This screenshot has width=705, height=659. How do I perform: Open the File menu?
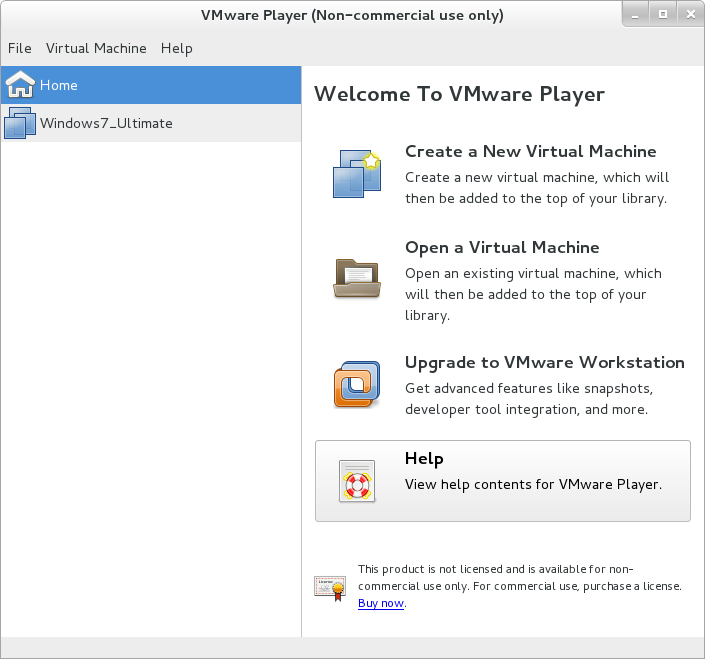pyautogui.click(x=20, y=48)
